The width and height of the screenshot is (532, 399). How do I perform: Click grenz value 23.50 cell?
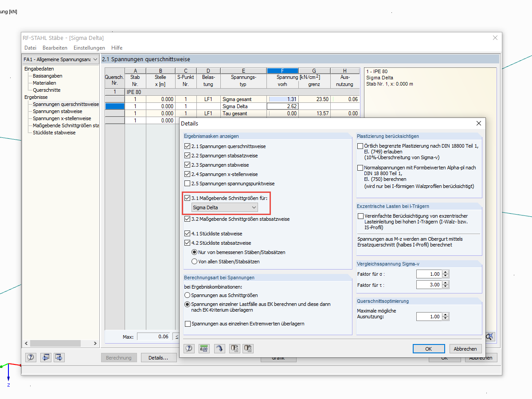click(x=314, y=99)
